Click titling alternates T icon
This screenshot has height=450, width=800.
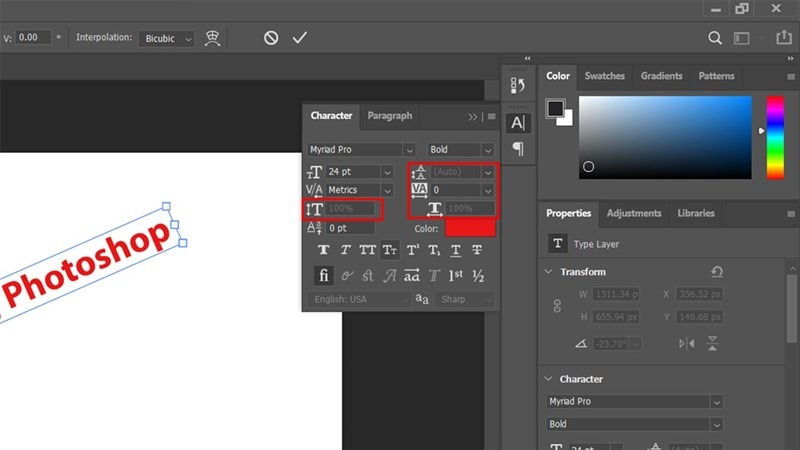click(434, 276)
